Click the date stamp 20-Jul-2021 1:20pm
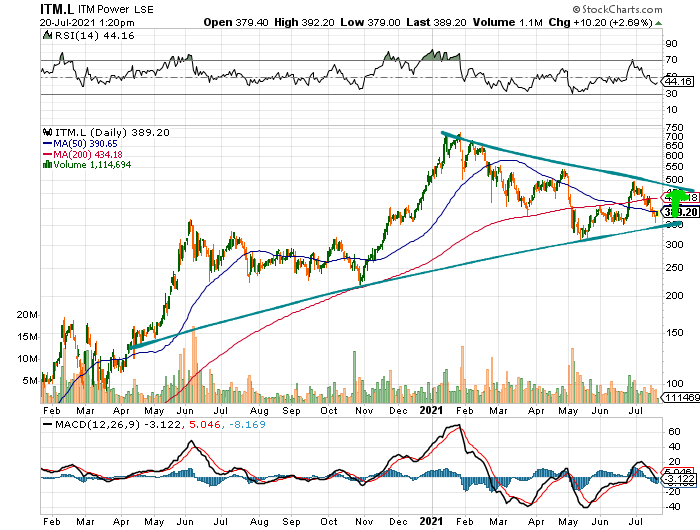This screenshot has height=530, width=700. click(x=87, y=22)
